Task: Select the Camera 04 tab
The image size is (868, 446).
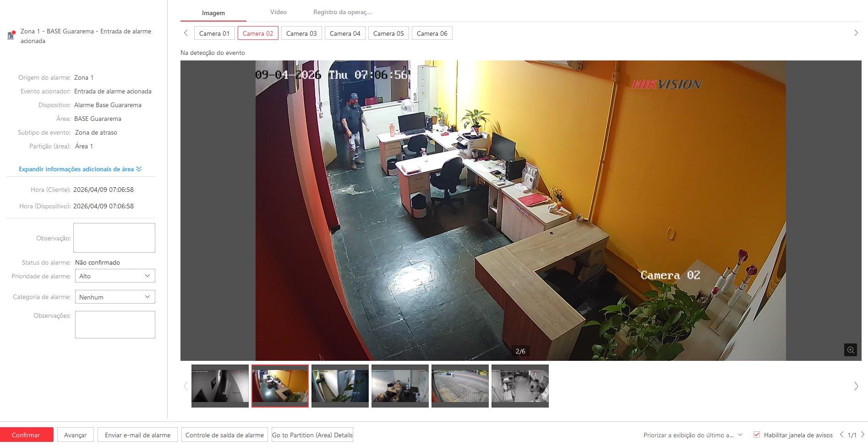Action: point(344,33)
